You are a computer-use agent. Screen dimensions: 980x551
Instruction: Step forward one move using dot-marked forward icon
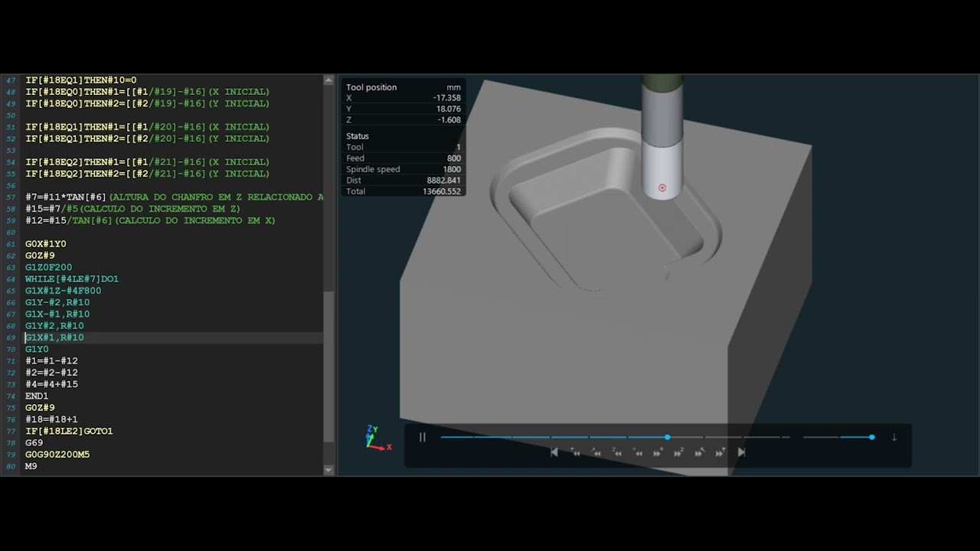pos(658,452)
